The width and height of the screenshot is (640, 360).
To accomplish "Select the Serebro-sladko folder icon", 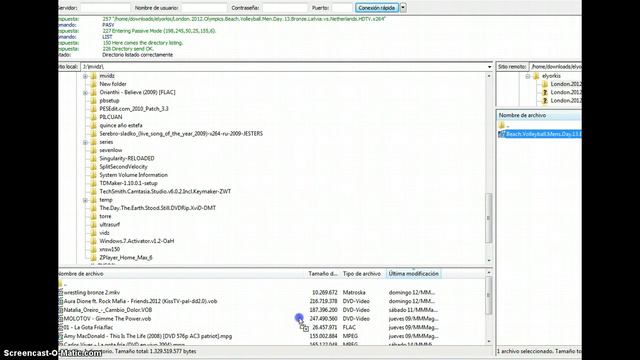I will click(x=93, y=133).
